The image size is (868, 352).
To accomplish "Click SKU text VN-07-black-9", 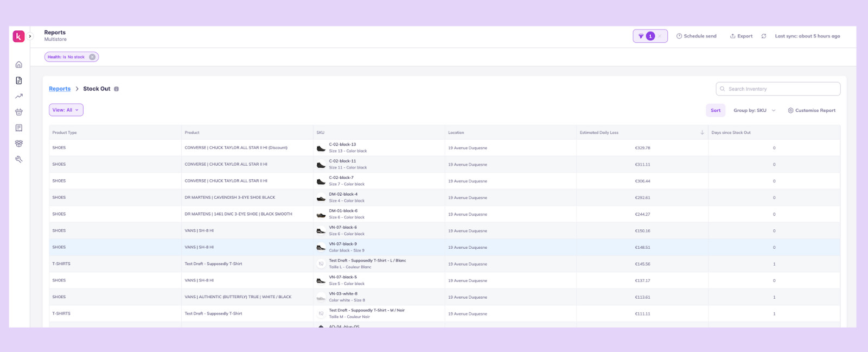I will click(343, 244).
